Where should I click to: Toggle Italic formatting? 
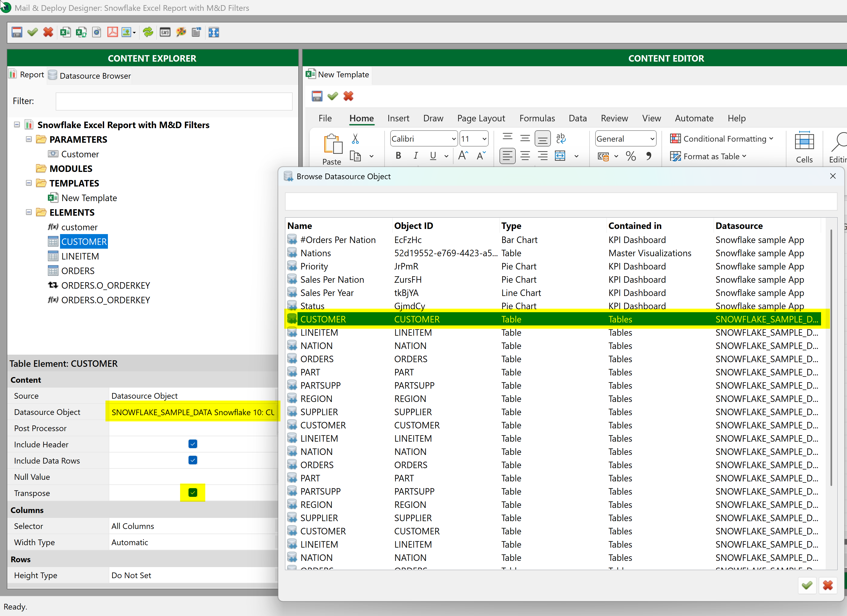coord(416,156)
